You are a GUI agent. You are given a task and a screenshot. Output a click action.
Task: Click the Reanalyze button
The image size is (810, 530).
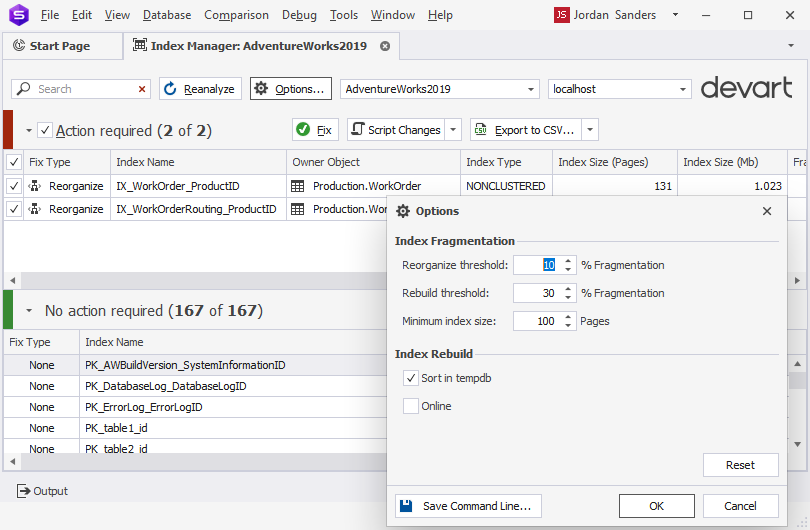point(200,89)
